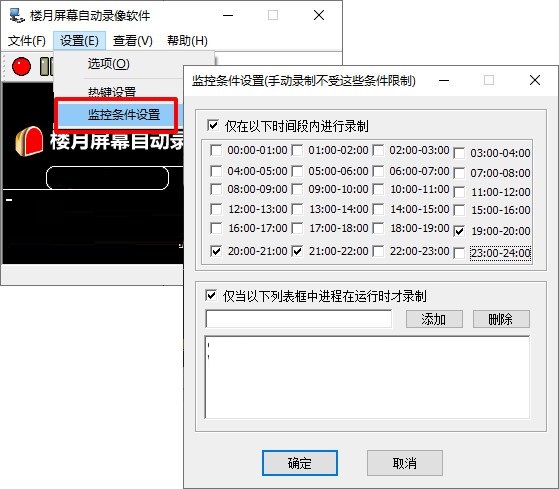Click the red helmet logo icon
The image size is (559, 489).
29,141
